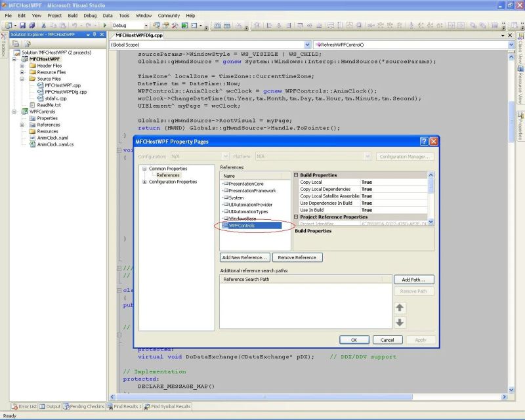Pin the Solution Explorer window
525x420 pixels.
click(x=95, y=35)
